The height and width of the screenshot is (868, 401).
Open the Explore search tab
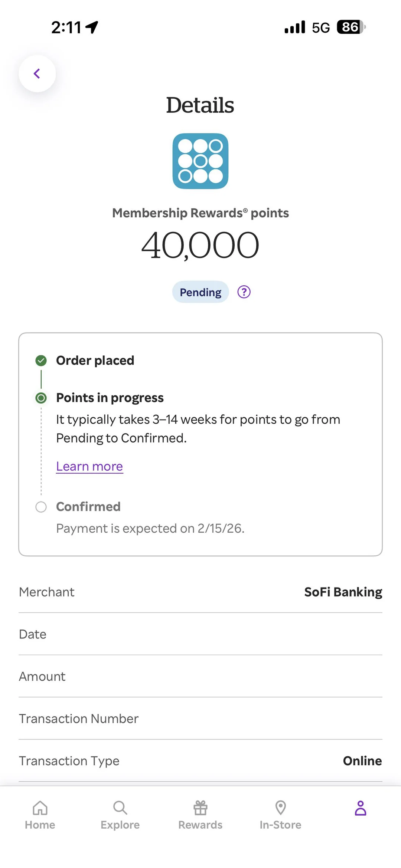coord(120,815)
